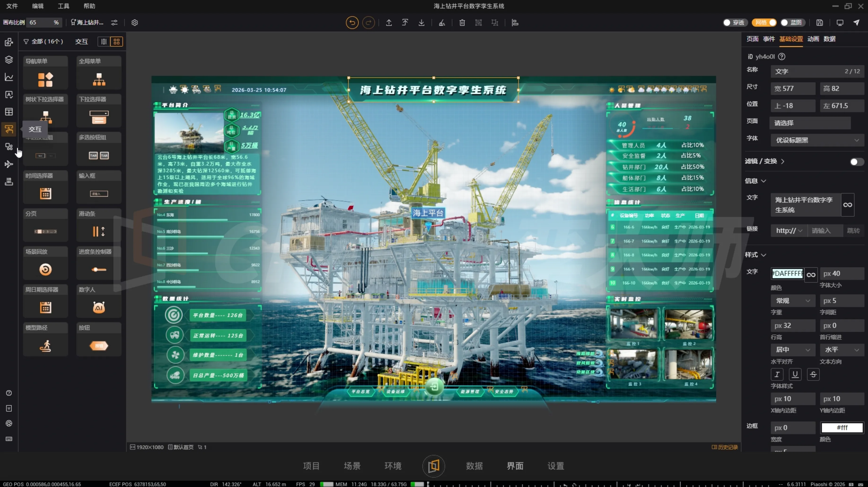Go to 场景 in bottom navigation
This screenshot has width=868, height=487.
(x=352, y=466)
